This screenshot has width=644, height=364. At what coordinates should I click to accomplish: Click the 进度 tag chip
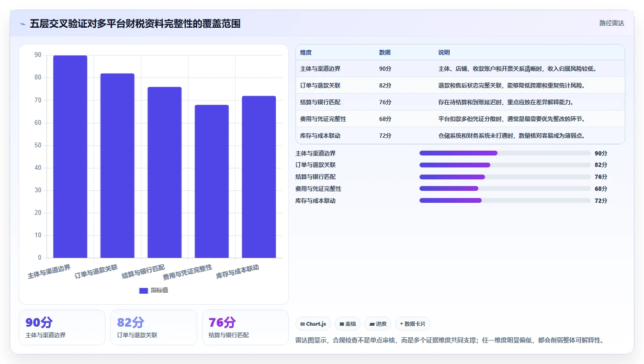coord(378,324)
